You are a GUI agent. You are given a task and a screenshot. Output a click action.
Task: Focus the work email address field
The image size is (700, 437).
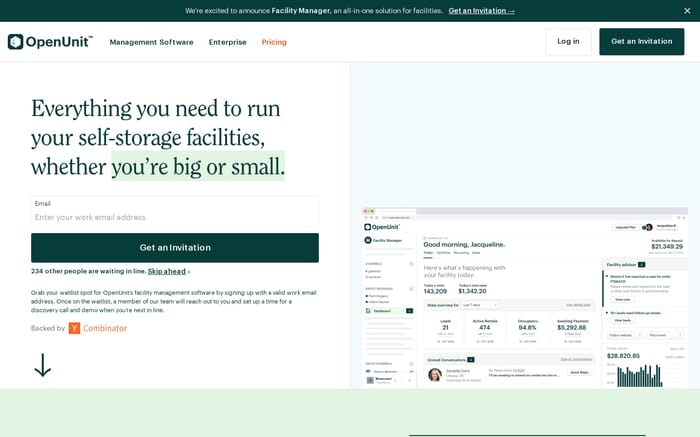point(175,212)
